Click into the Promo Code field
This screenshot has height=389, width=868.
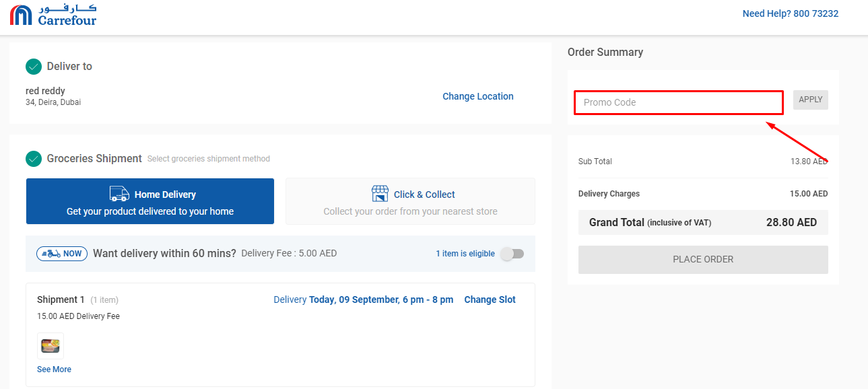(x=679, y=102)
